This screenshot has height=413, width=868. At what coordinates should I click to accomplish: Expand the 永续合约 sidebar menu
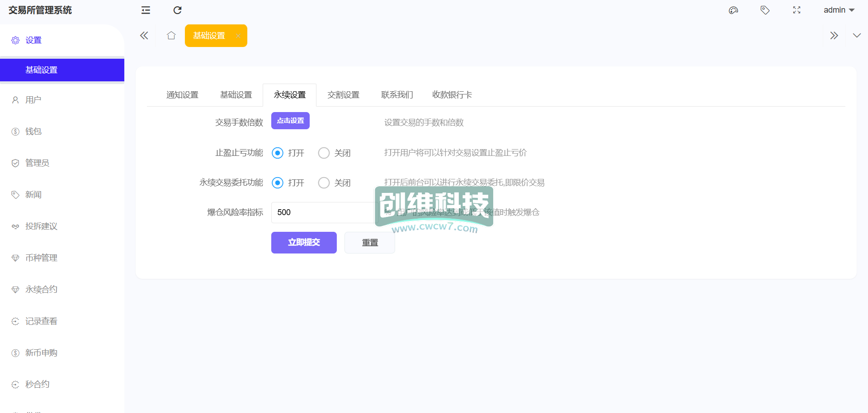41,289
